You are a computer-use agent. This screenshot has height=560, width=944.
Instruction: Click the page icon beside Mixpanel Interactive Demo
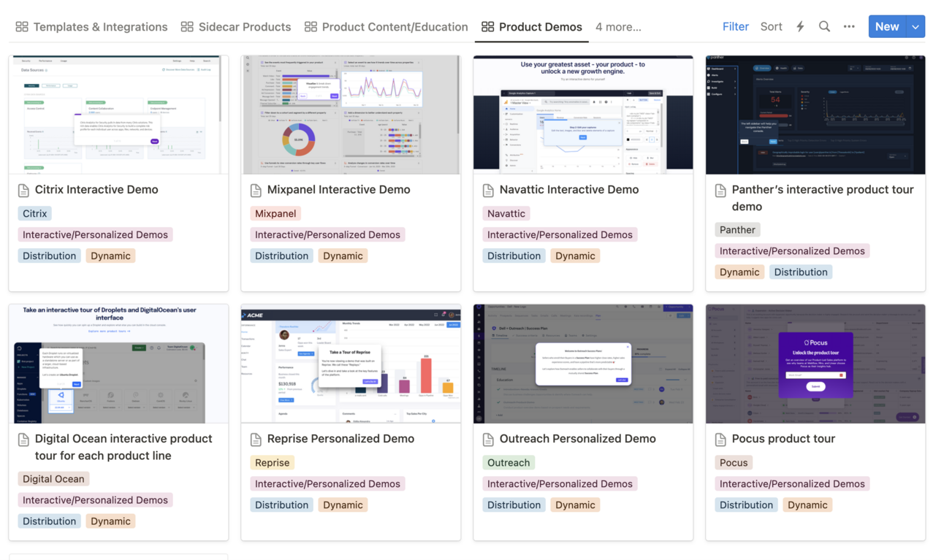click(255, 189)
